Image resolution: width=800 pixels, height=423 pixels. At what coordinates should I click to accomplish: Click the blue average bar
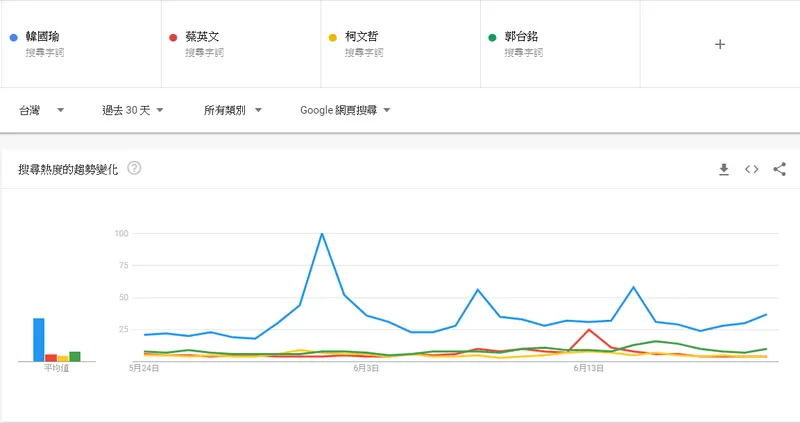[x=39, y=340]
